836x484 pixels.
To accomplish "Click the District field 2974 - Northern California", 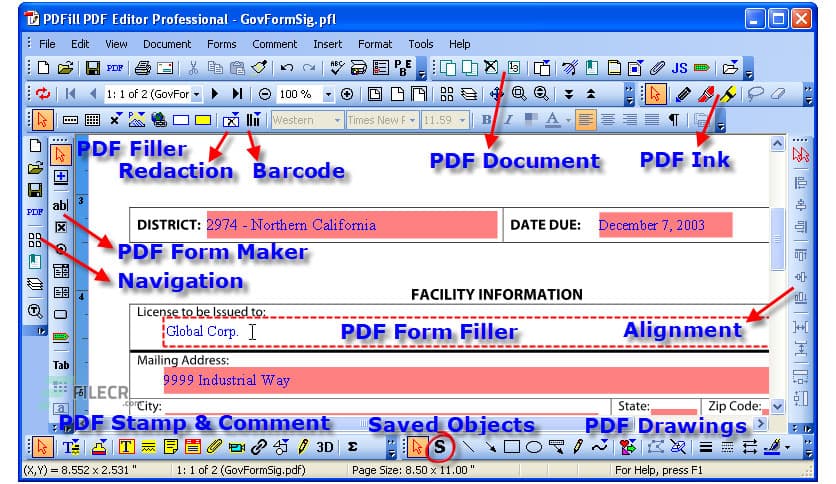I will [x=352, y=225].
